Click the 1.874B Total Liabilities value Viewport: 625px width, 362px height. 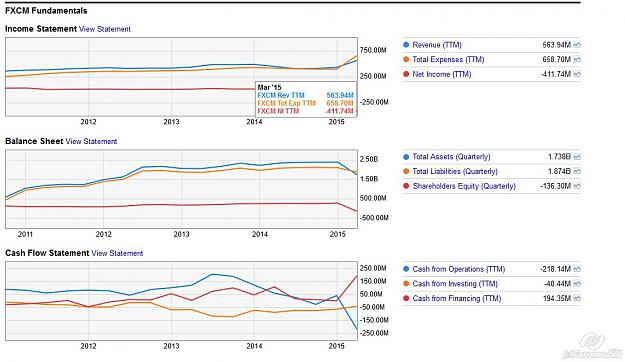click(559, 171)
